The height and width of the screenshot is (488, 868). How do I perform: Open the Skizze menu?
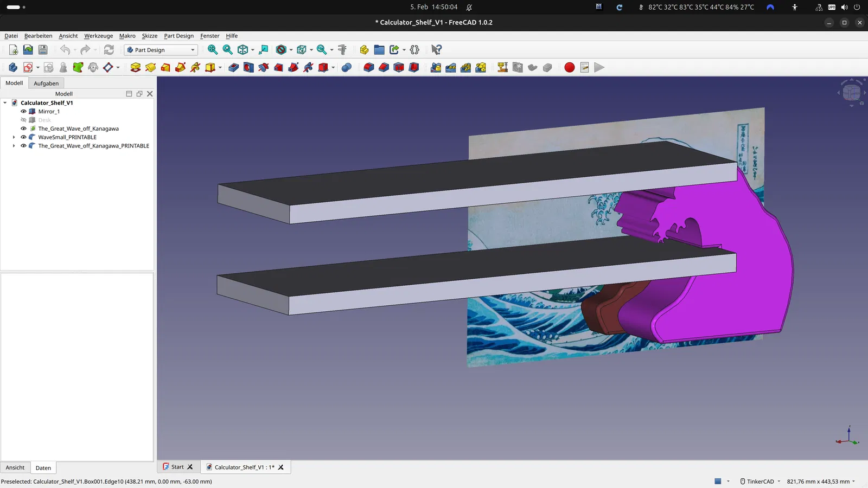150,36
